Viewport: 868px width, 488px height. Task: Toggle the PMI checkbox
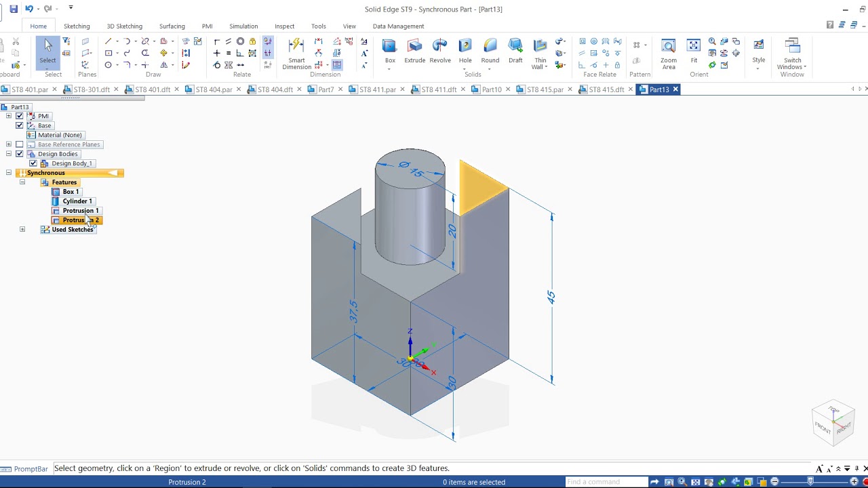click(20, 116)
